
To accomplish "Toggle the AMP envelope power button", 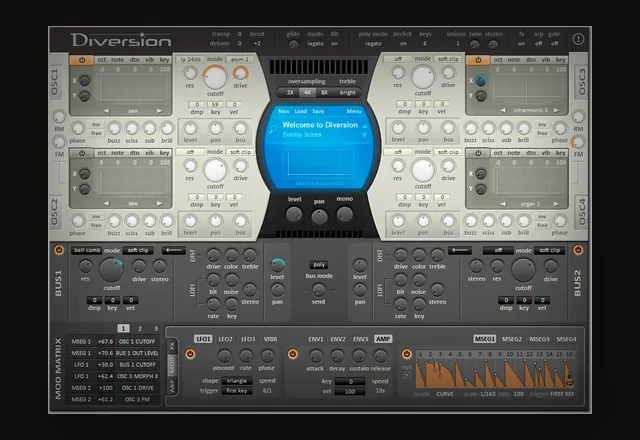I will coord(292,354).
